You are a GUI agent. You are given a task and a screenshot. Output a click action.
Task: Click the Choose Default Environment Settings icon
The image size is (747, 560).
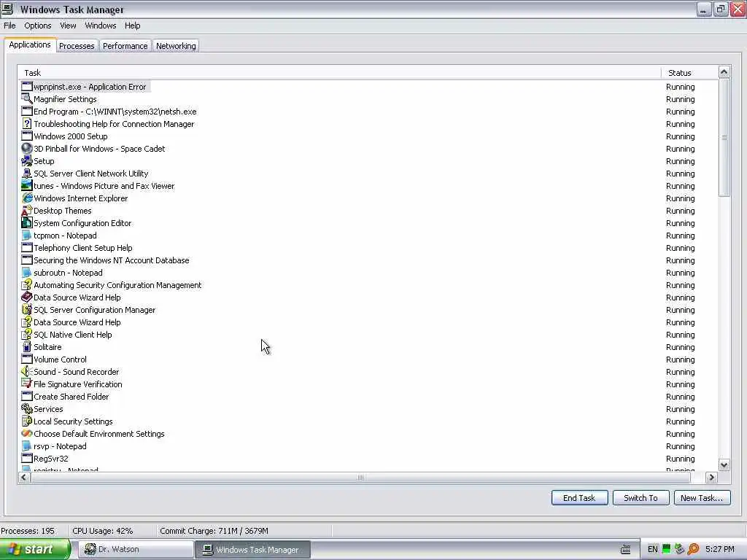pyautogui.click(x=27, y=433)
